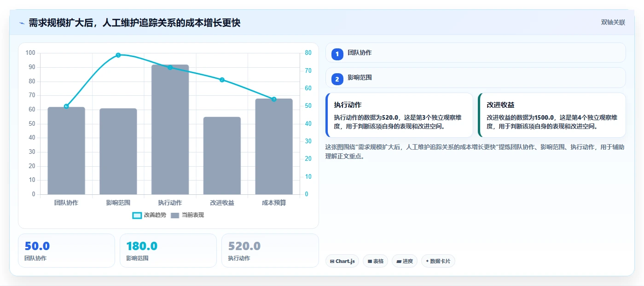644x286 pixels.
Task: Select the 成本预算 bar in the chart
Action: pyautogui.click(x=274, y=146)
